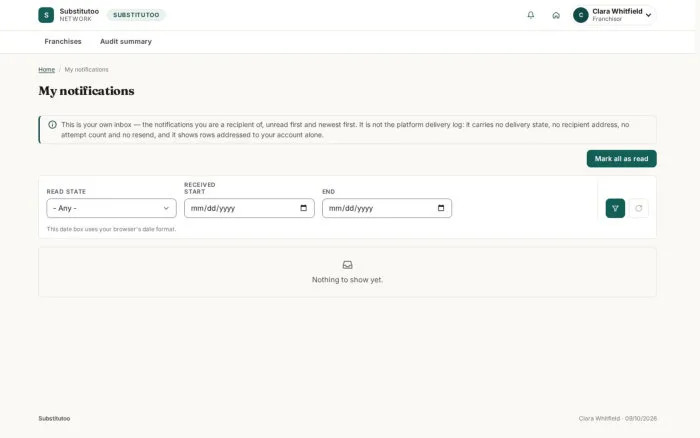
Task: Expand the Clara Whitfield account chevron
Action: 648,15
